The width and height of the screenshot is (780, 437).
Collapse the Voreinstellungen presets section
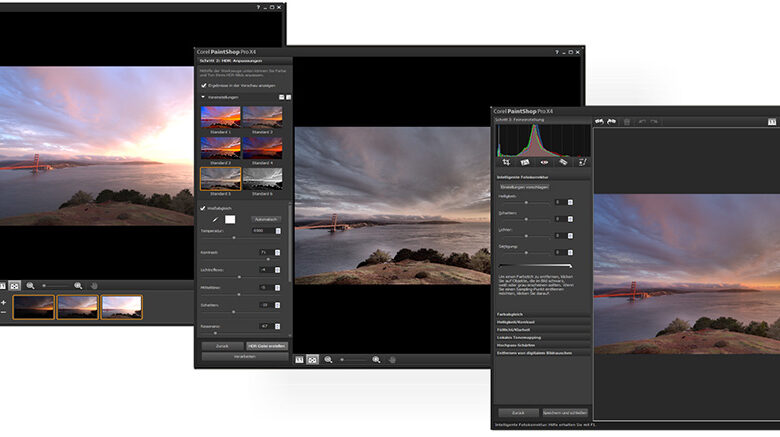pos(205,97)
